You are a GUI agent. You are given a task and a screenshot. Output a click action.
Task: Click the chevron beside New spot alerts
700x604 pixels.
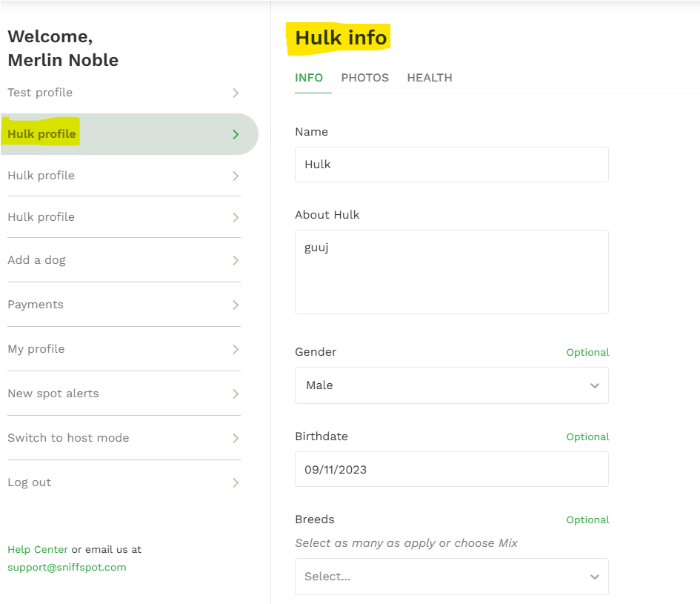[236, 394]
